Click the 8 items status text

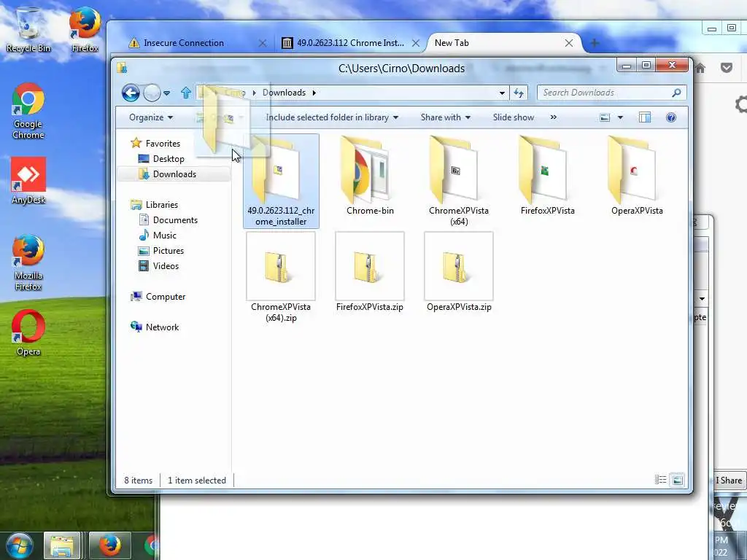click(138, 480)
